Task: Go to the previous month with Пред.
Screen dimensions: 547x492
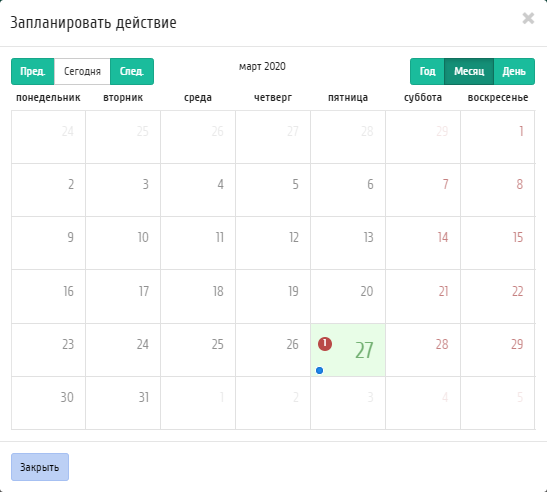Action: point(33,72)
